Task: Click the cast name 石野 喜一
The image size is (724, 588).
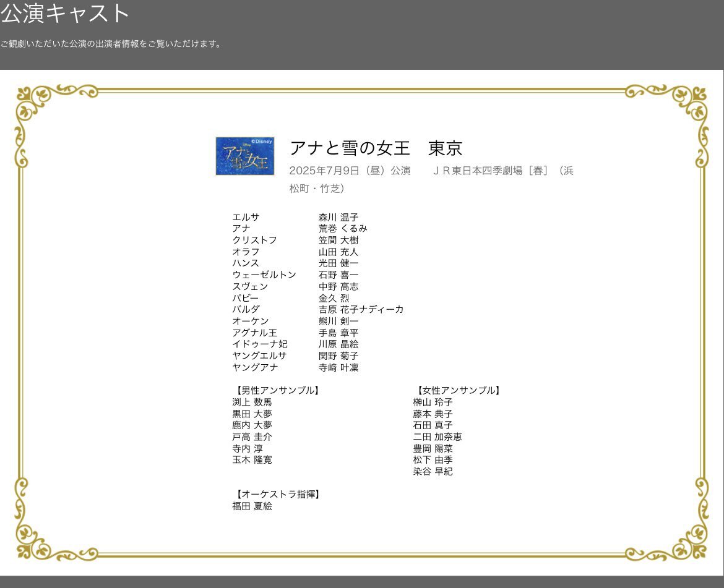Action: coord(338,275)
